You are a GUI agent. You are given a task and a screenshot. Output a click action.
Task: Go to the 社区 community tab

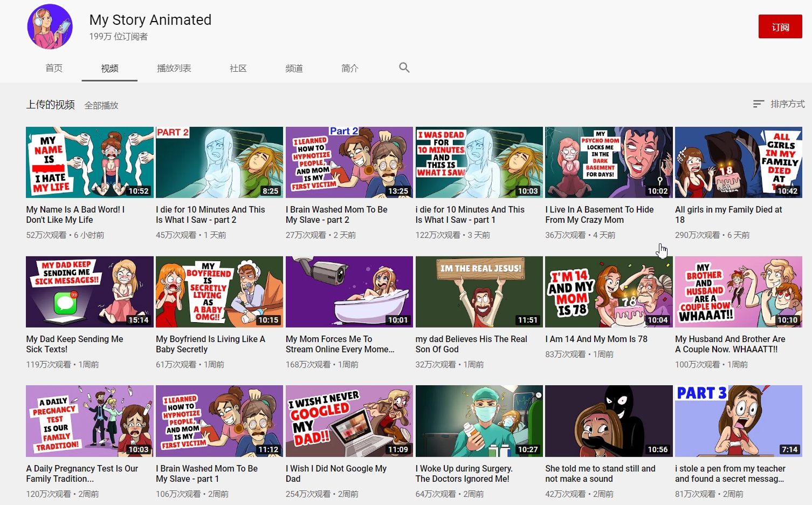click(x=238, y=68)
